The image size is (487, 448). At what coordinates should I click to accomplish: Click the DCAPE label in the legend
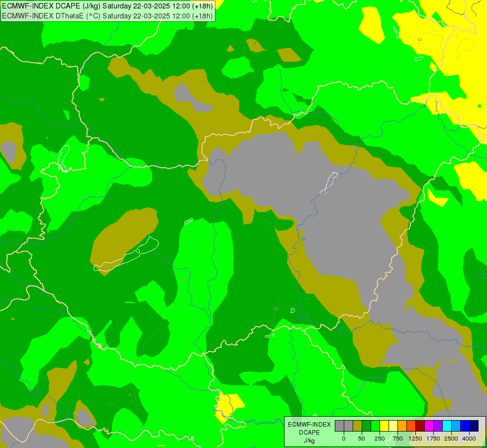309,433
